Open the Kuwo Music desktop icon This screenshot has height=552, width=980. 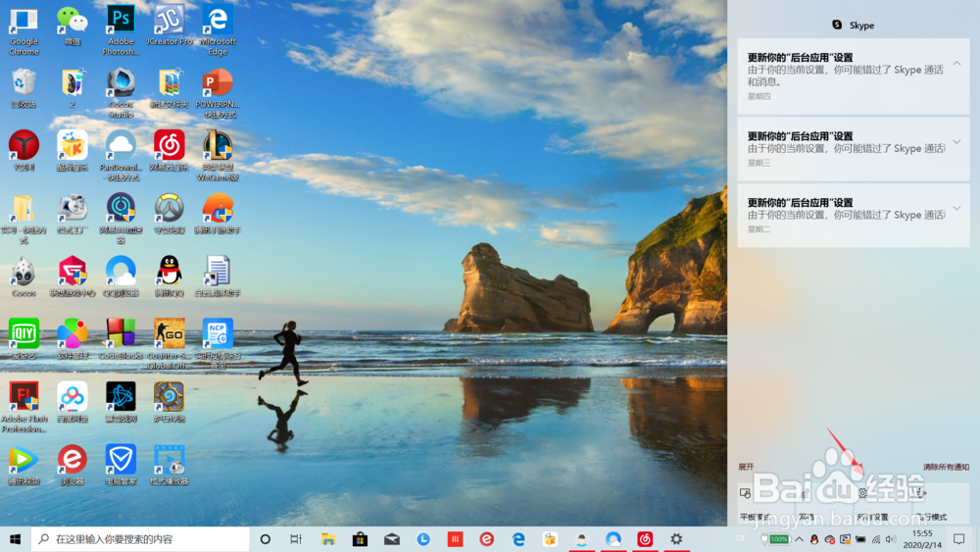[72, 151]
